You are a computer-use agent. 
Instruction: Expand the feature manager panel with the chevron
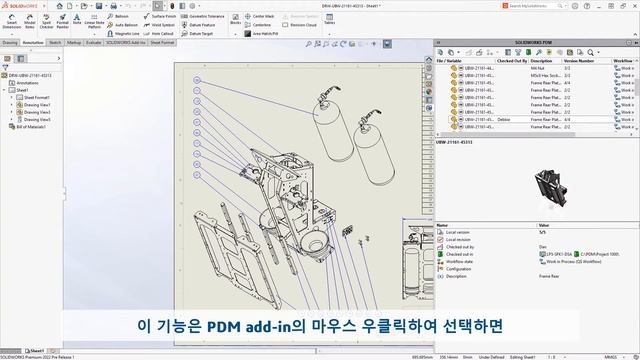(x=58, y=58)
